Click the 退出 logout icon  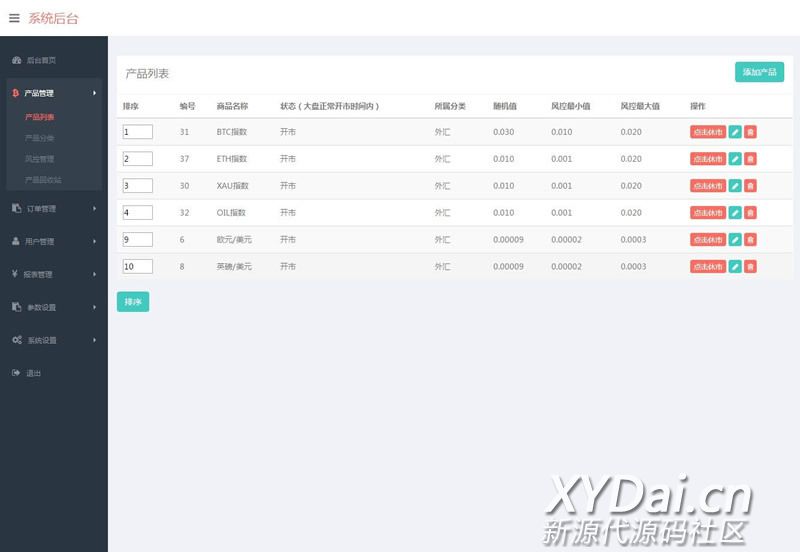tap(16, 373)
